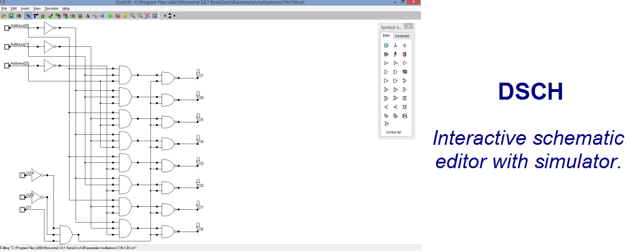The width and height of the screenshot is (644, 252).
Task: Click the yellow View All toolbar icon
Action: point(125,16)
